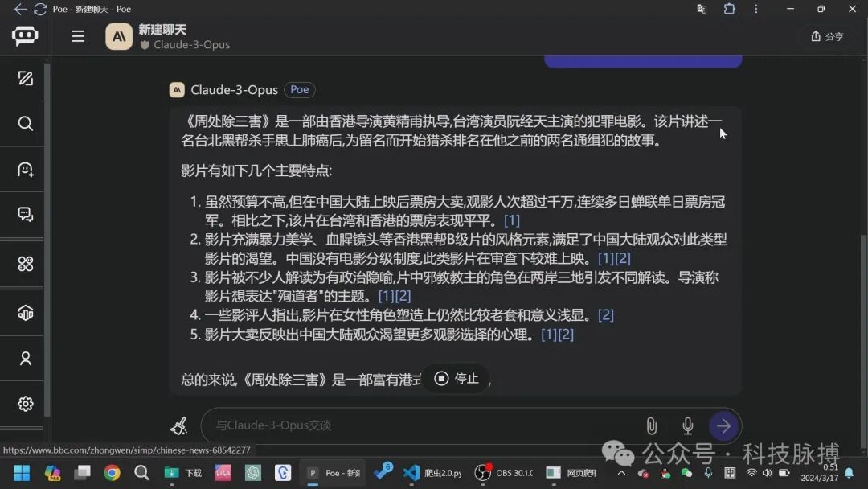Open the browser extensions puzzle icon

730,9
